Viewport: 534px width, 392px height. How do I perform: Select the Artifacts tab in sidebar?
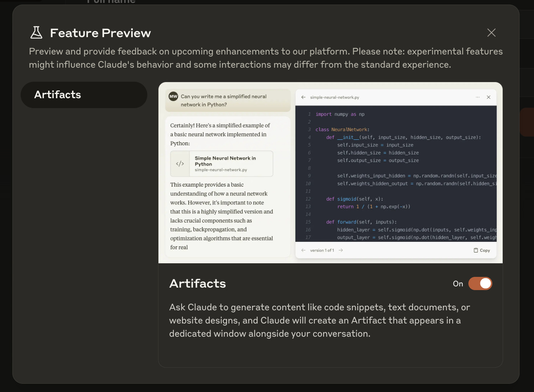pos(84,94)
